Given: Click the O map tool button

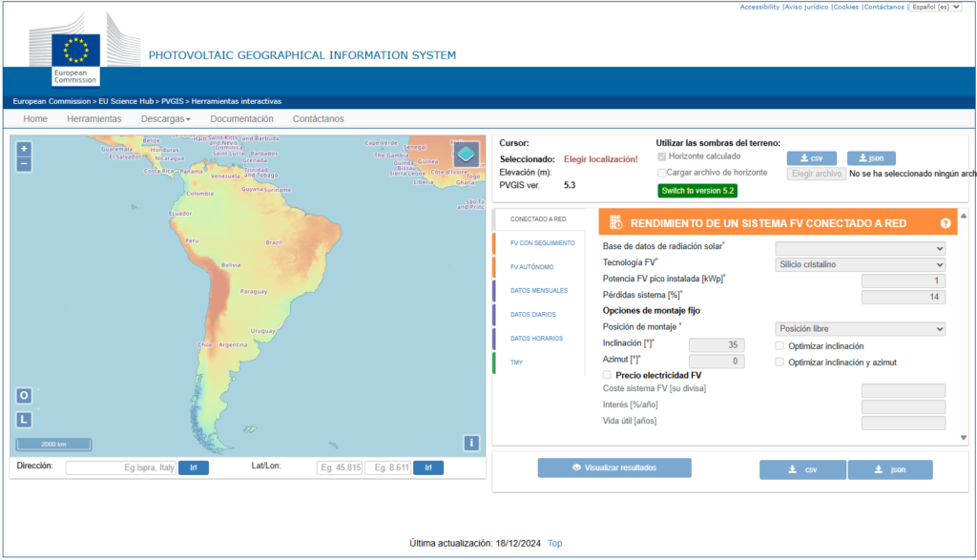Looking at the screenshot, I should tap(24, 395).
